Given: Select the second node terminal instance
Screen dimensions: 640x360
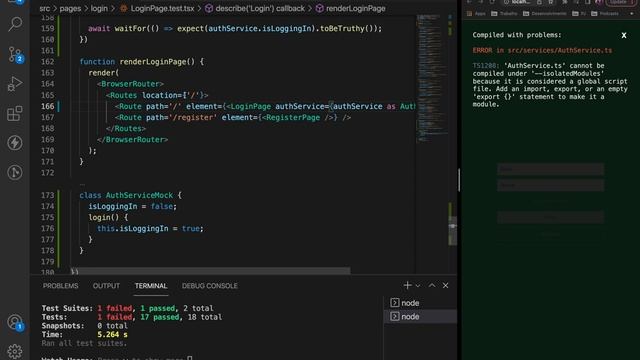Looking at the screenshot, I should click(420, 317).
